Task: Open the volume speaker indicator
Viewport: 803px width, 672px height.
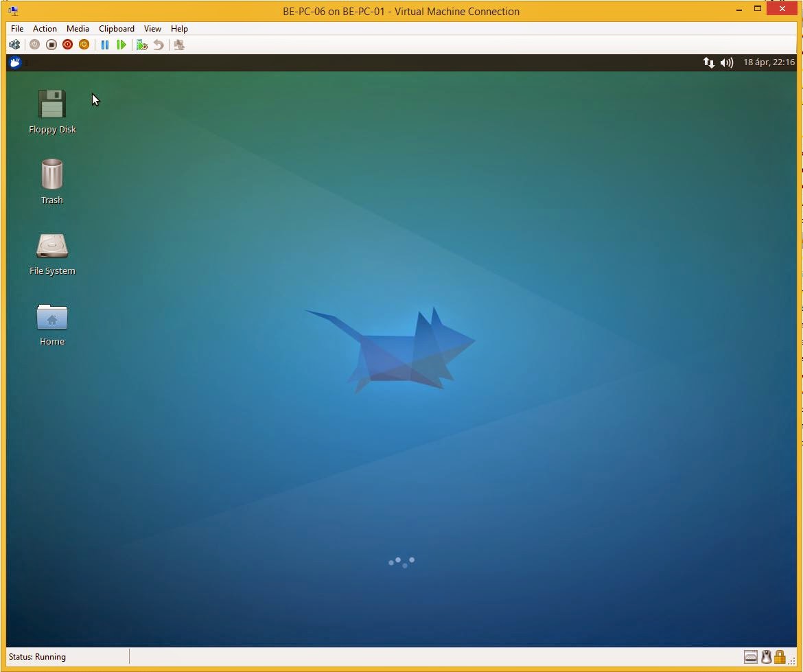Action: [727, 62]
